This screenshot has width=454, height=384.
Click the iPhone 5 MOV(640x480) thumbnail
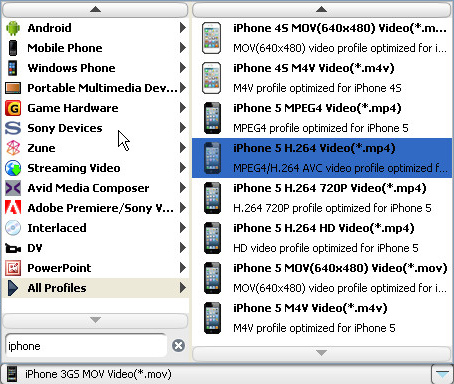[212, 278]
